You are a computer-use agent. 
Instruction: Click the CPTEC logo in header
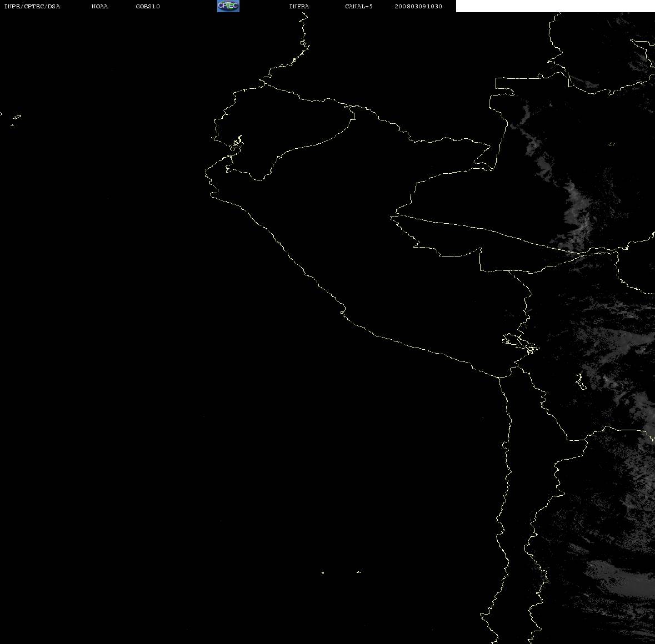tap(228, 6)
